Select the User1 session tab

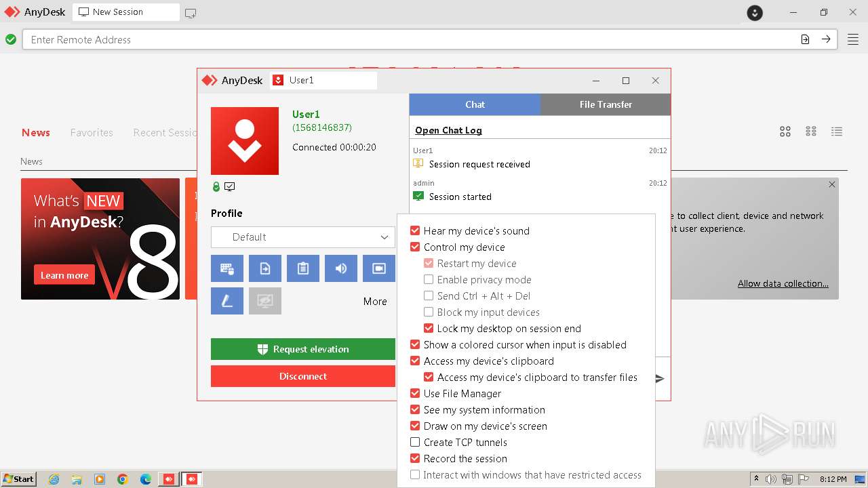(x=323, y=80)
